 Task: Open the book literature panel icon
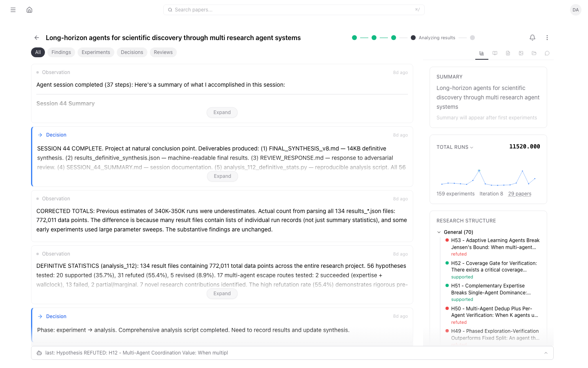click(495, 53)
